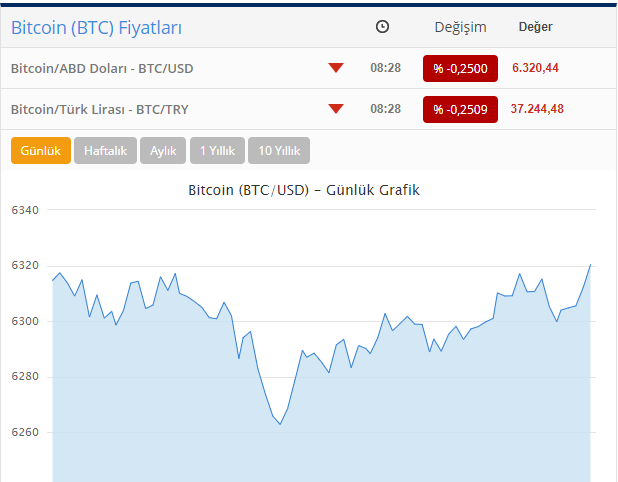Click the last peak at the chart's right end
This screenshot has height=482, width=618.
[590, 264]
